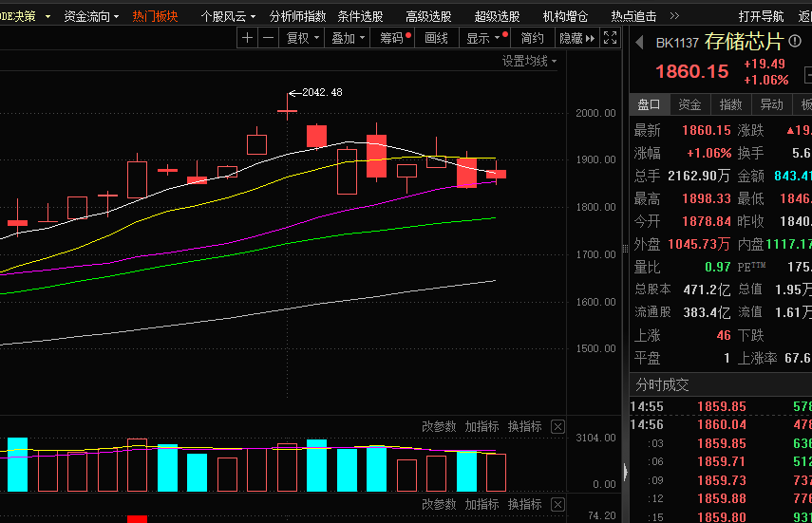The width and height of the screenshot is (812, 523).
Task: Click the 上涨 count 46
Action: pyautogui.click(x=724, y=336)
